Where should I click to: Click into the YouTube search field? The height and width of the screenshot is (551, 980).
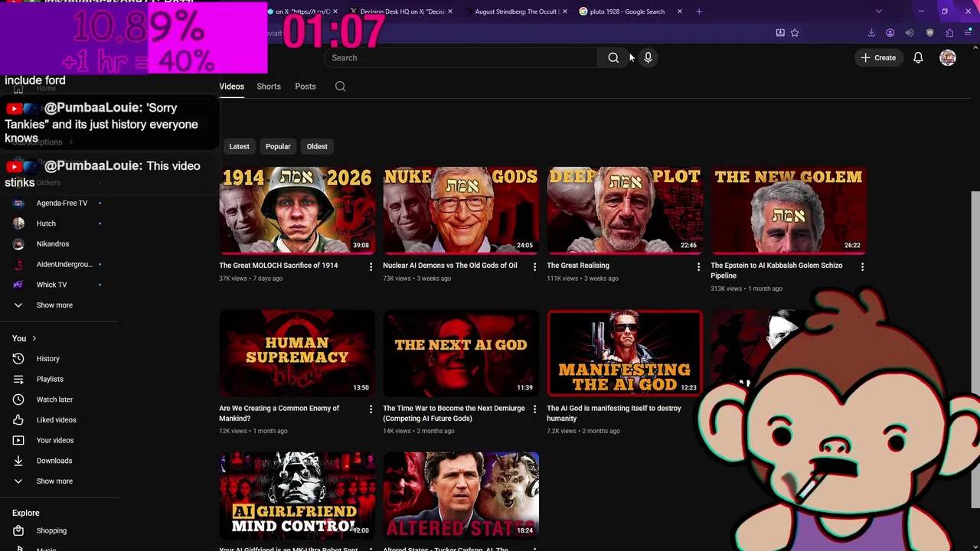point(460,57)
